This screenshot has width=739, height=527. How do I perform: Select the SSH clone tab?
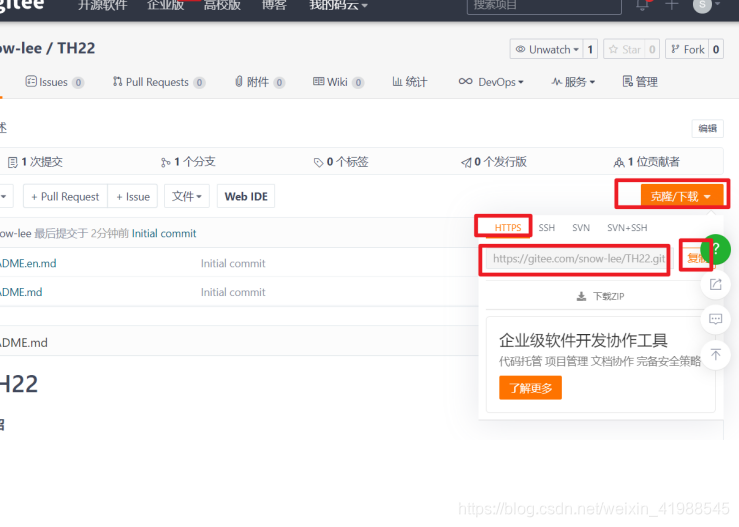click(x=547, y=228)
